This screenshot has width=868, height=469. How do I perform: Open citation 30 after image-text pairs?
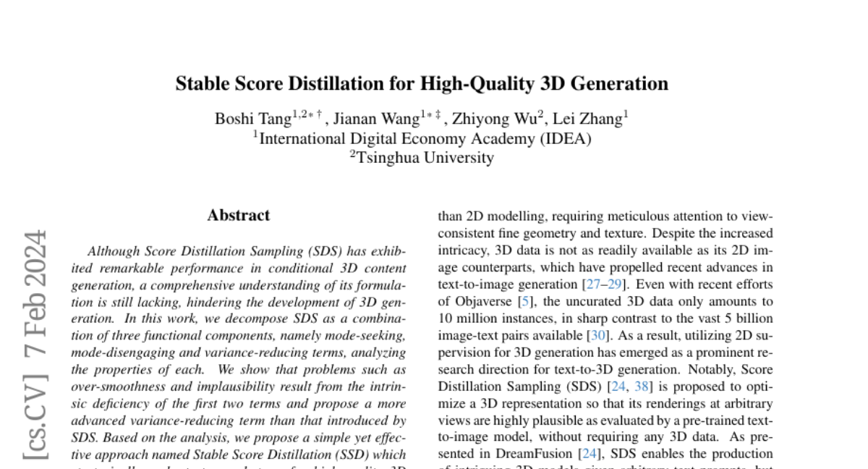tap(602, 335)
